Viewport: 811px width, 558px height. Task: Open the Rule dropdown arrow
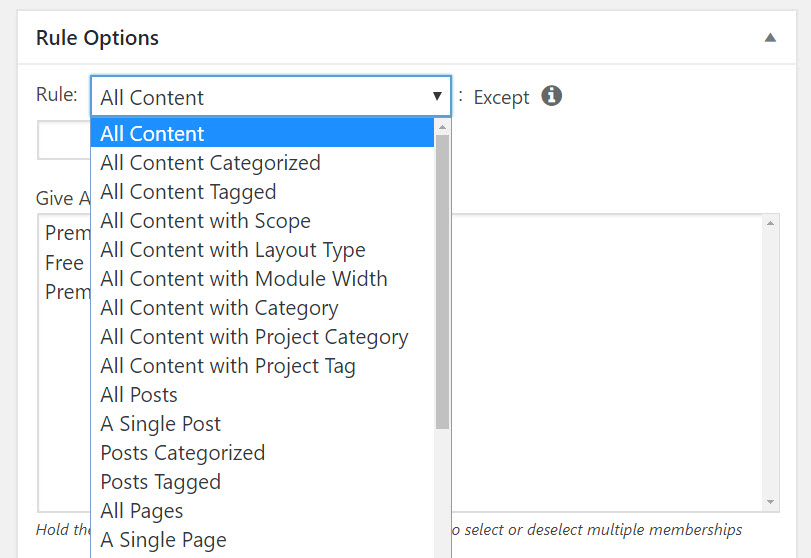tap(437, 96)
